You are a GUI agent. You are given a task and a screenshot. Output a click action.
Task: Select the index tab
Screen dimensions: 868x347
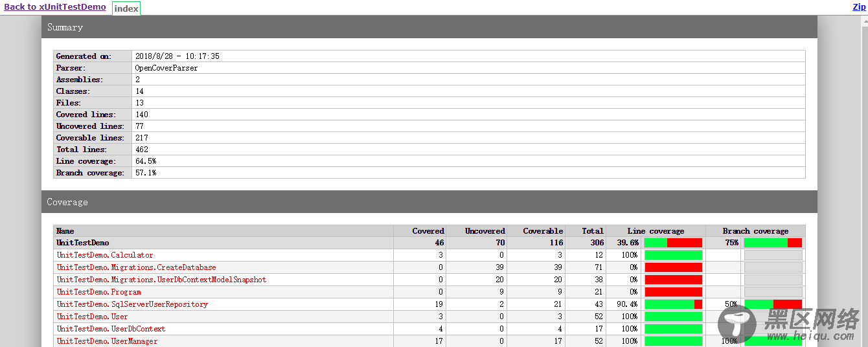[126, 8]
